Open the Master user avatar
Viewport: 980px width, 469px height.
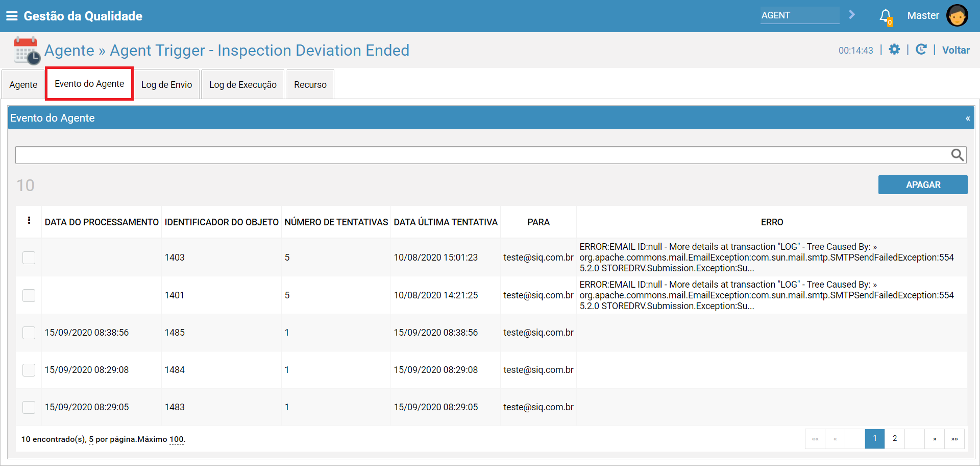[x=957, y=15]
